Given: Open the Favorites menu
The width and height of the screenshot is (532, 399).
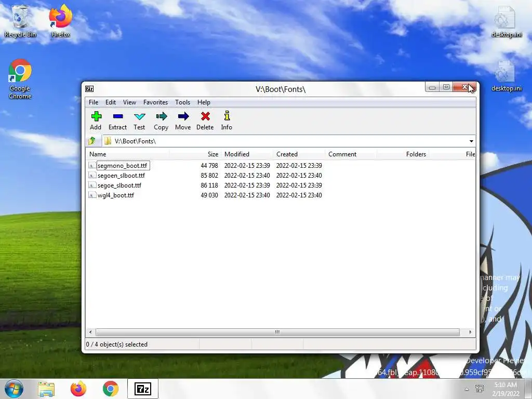Looking at the screenshot, I should click(x=155, y=102).
